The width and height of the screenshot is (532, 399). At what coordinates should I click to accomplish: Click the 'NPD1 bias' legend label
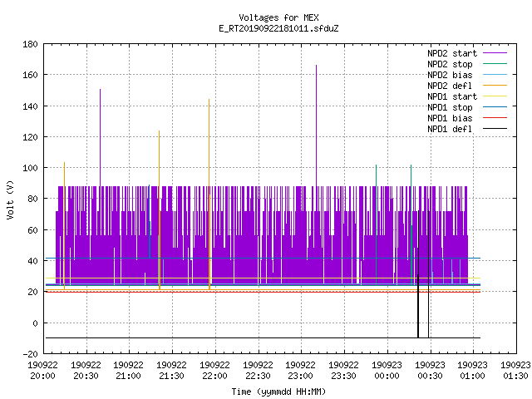tap(450, 118)
